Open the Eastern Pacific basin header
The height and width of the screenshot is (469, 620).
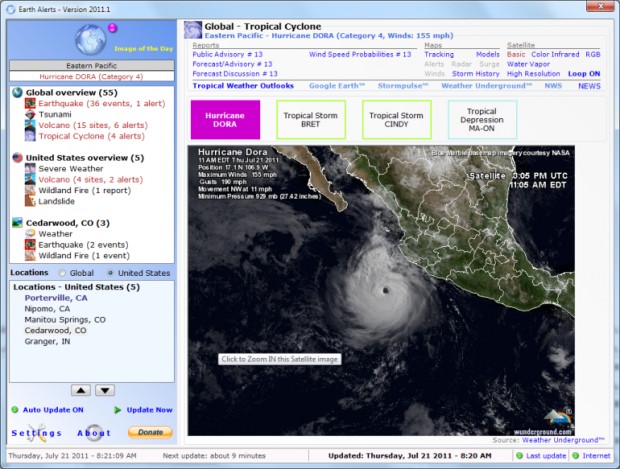pyautogui.click(x=92, y=65)
